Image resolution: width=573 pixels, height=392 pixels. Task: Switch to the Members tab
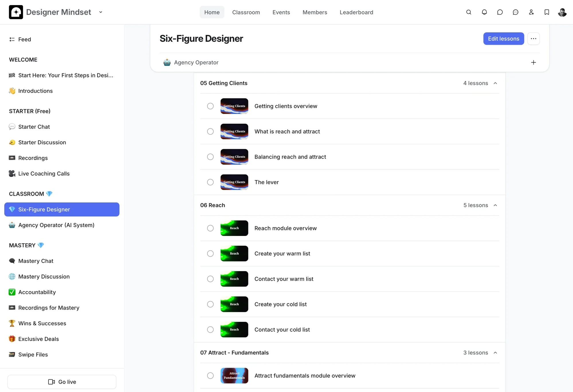315,12
